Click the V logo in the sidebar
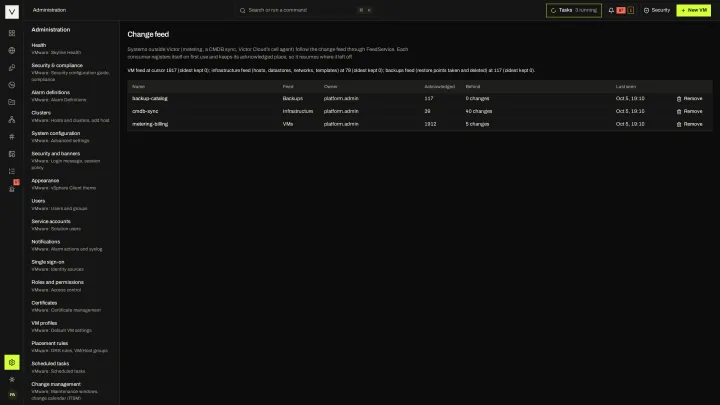 (12, 11)
